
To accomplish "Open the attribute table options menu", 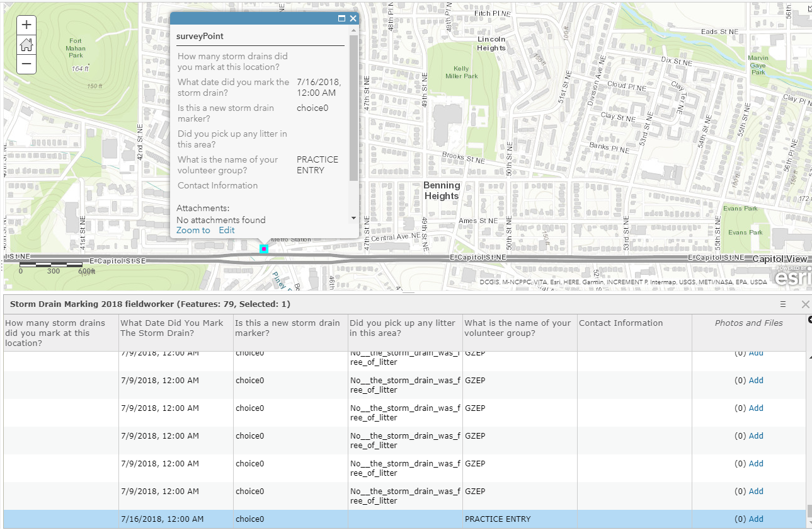I will pos(783,304).
